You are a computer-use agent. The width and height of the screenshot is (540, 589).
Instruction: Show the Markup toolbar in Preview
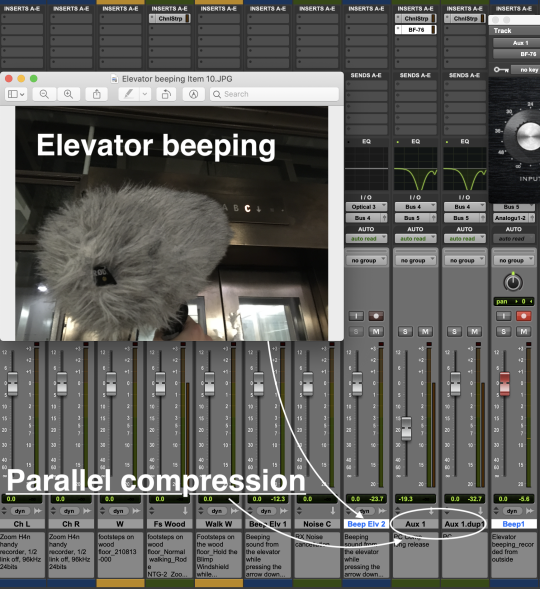point(193,94)
